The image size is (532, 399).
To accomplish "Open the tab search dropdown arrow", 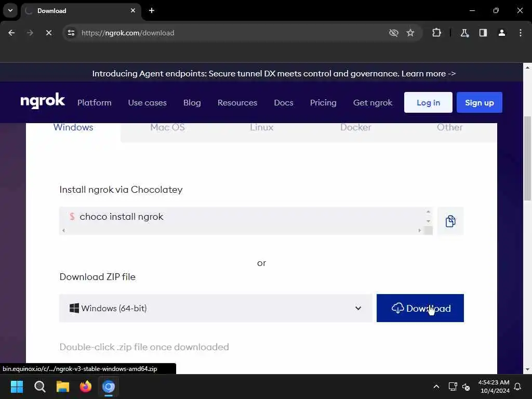I will coord(10,10).
